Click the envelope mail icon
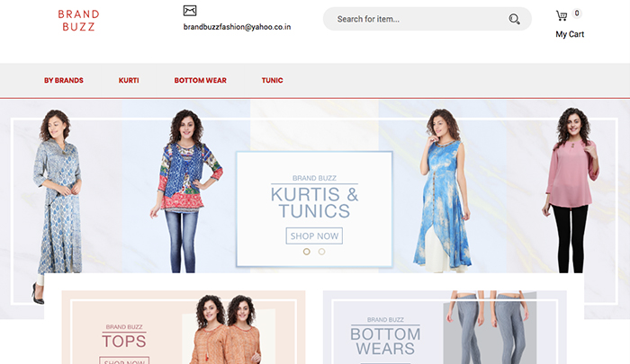 pyautogui.click(x=190, y=11)
